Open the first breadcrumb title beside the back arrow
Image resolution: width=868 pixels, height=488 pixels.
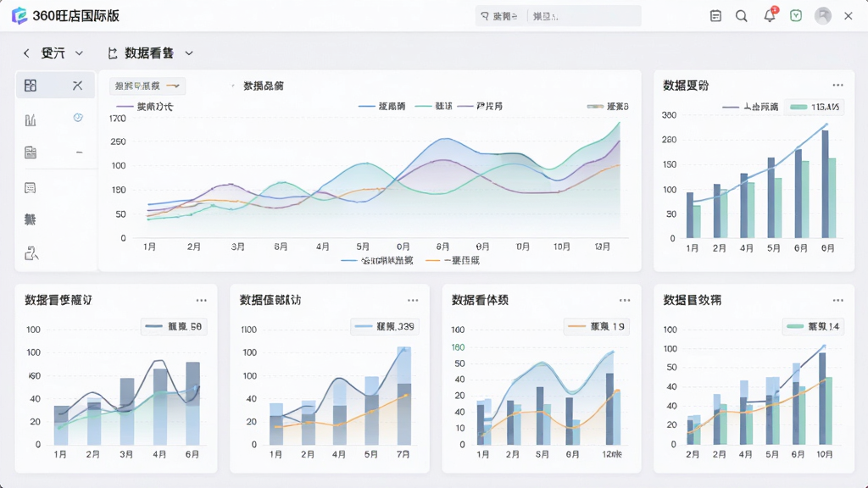53,53
